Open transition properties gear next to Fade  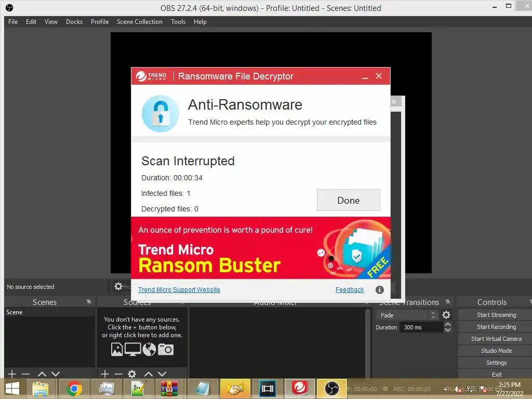pyautogui.click(x=446, y=315)
